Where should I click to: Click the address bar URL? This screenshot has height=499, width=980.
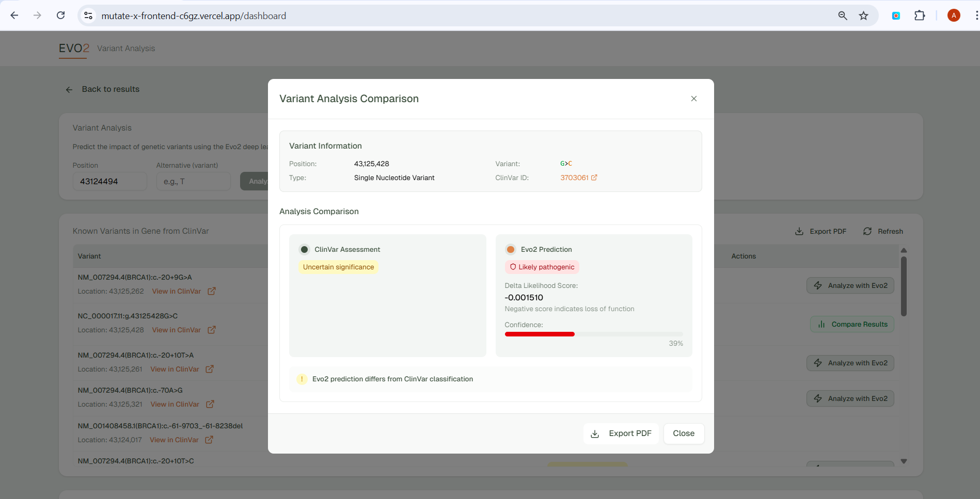pos(194,16)
